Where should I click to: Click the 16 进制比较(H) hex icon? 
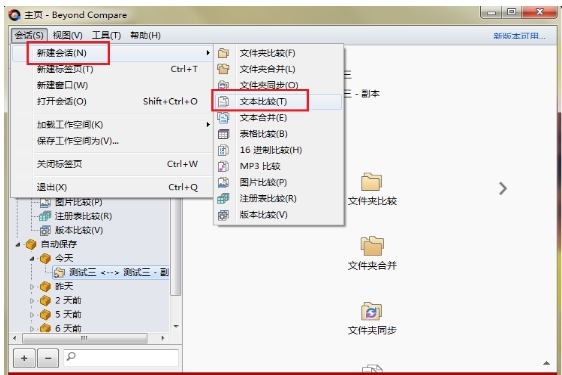tap(223, 150)
